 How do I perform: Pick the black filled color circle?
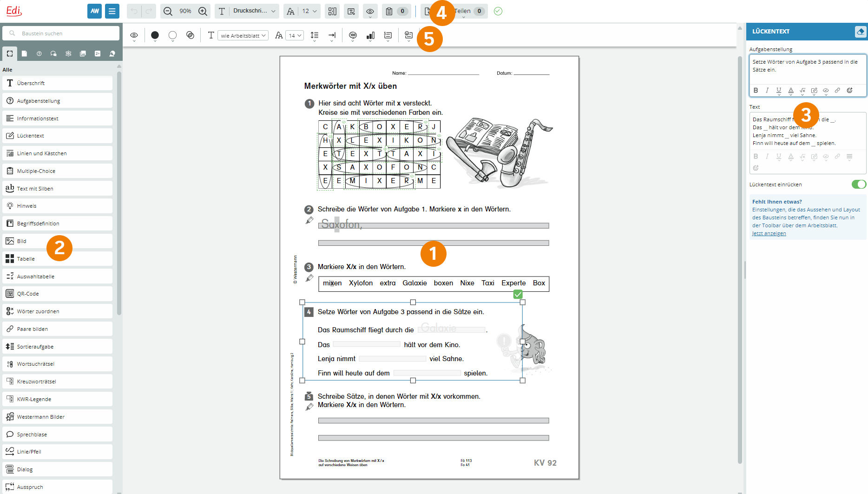tap(155, 35)
